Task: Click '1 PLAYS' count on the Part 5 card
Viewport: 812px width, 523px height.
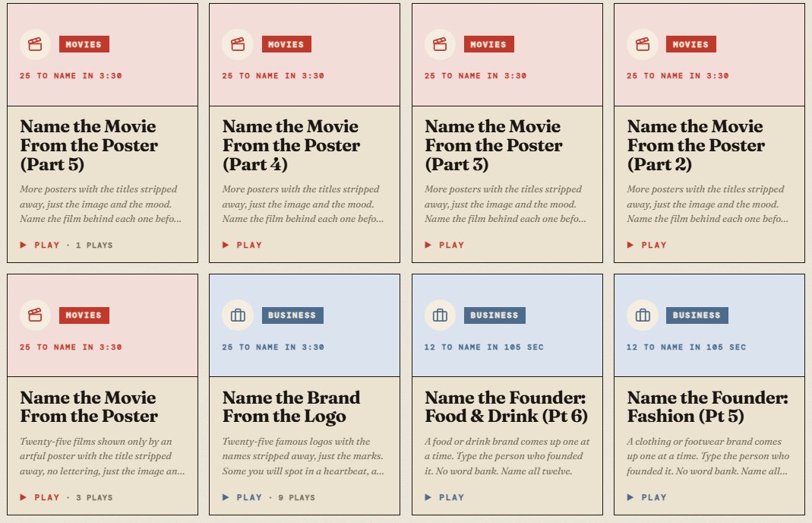Action: click(94, 246)
